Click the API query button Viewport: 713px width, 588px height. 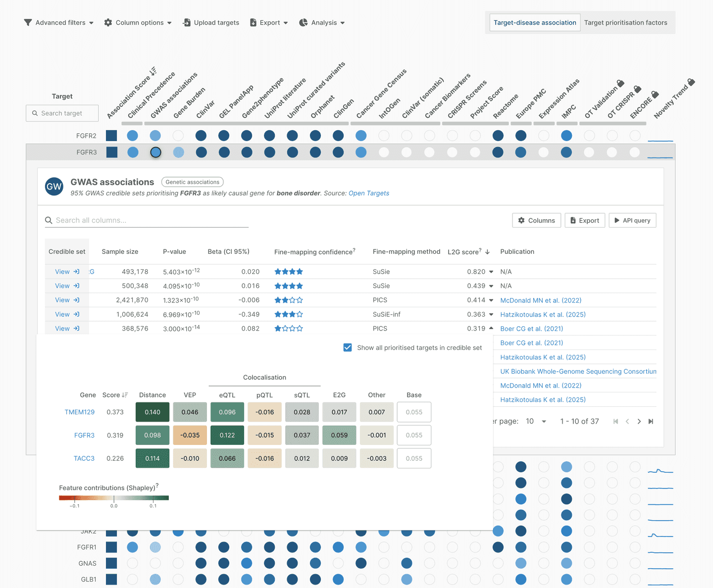pyautogui.click(x=632, y=220)
